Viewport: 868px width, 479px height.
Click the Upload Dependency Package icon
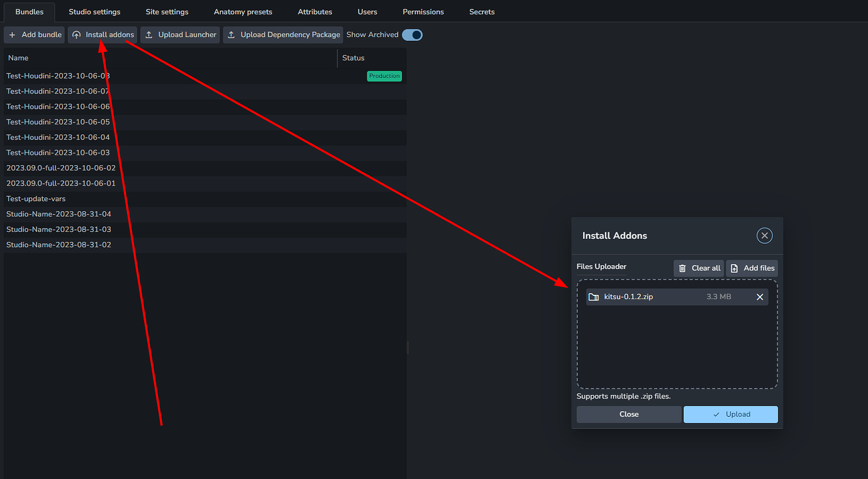233,35
